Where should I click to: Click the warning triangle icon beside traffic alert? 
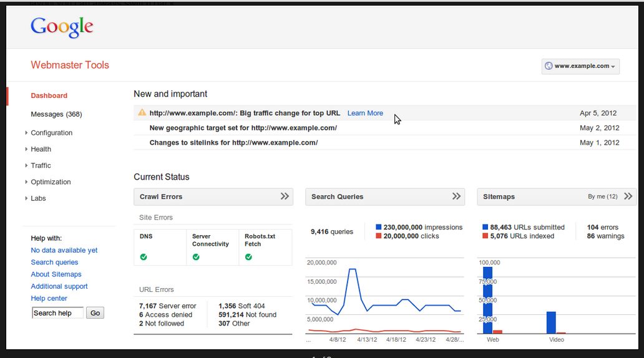tap(142, 113)
